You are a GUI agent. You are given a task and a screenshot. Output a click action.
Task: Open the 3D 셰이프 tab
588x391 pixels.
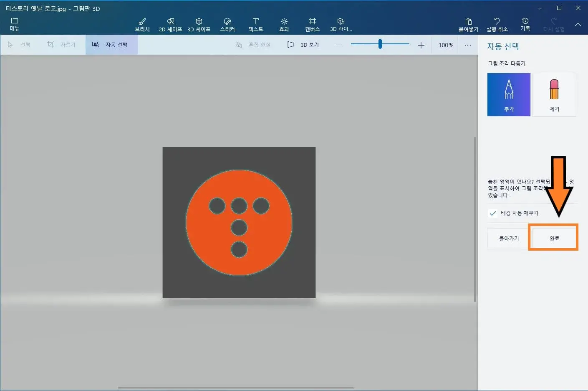click(x=199, y=25)
